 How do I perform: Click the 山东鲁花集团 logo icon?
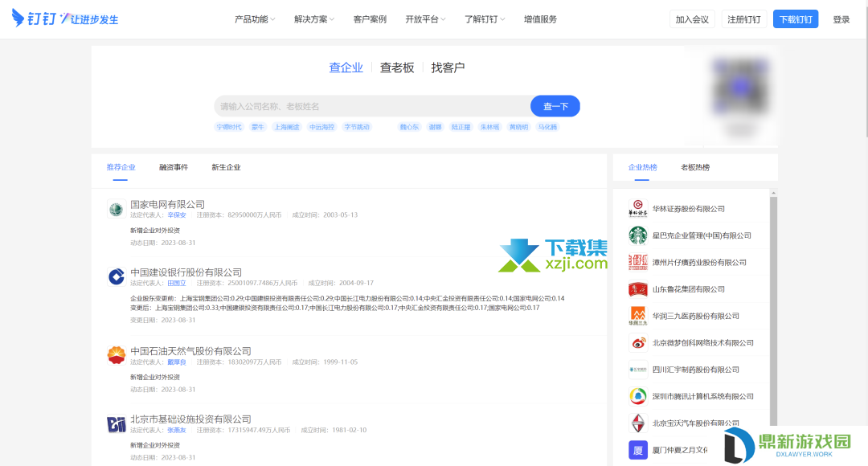(637, 289)
